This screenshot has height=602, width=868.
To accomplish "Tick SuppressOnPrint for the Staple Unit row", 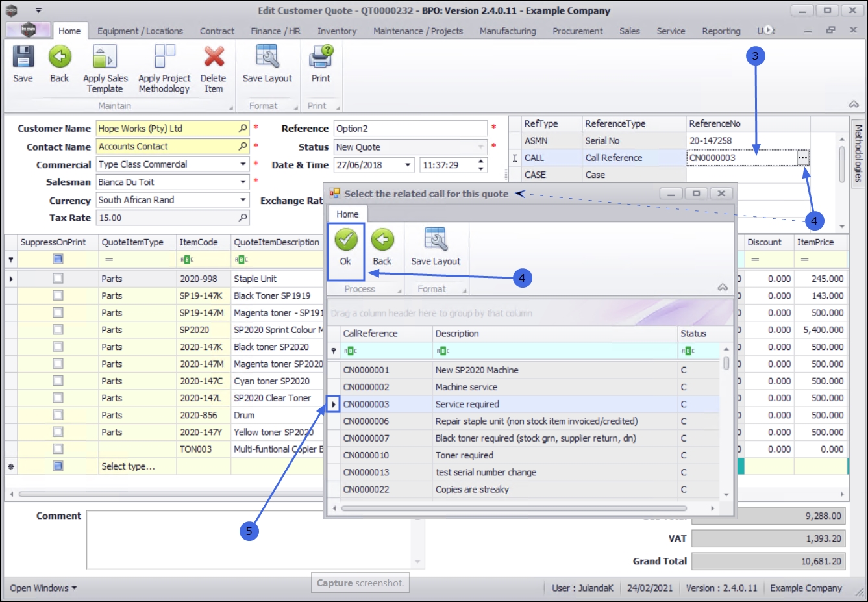I will (x=58, y=279).
